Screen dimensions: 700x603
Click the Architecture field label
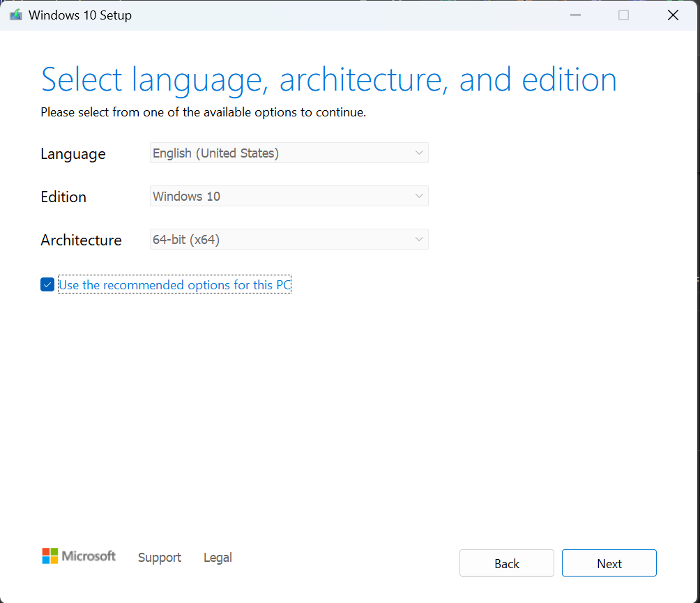82,240
